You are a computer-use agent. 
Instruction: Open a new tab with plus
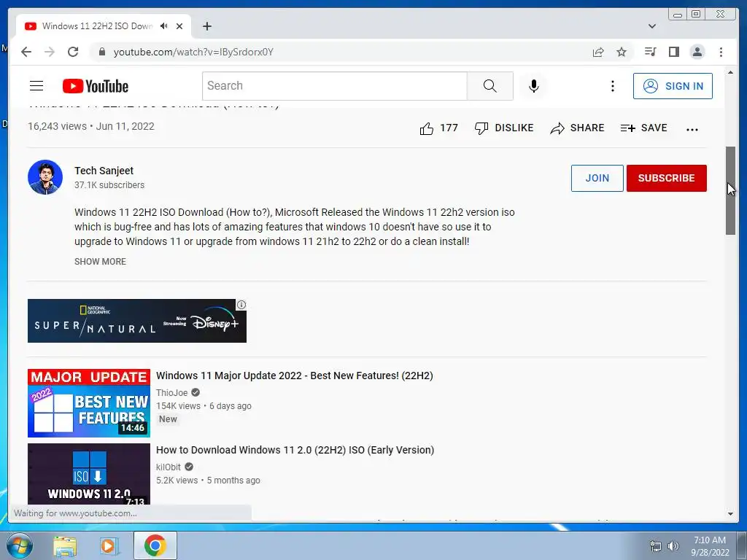pos(206,26)
